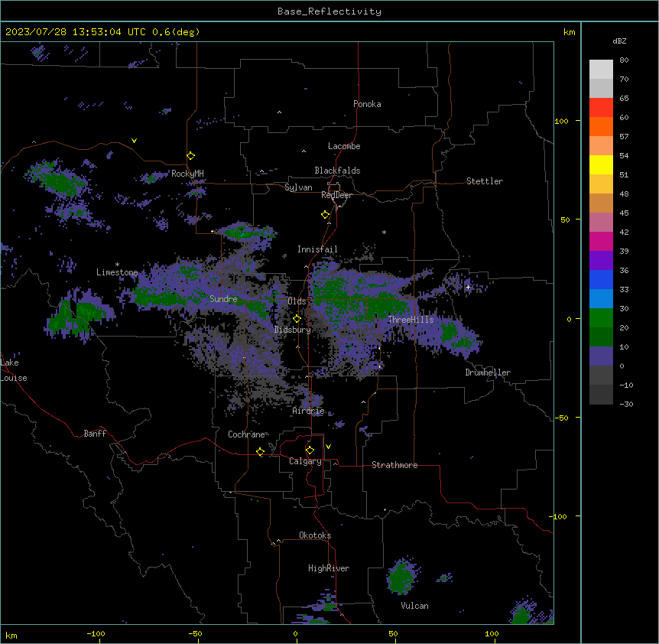659x644 pixels.
Task: Click the yellow diamond marker south of RedDeer
Action: (x=326, y=215)
